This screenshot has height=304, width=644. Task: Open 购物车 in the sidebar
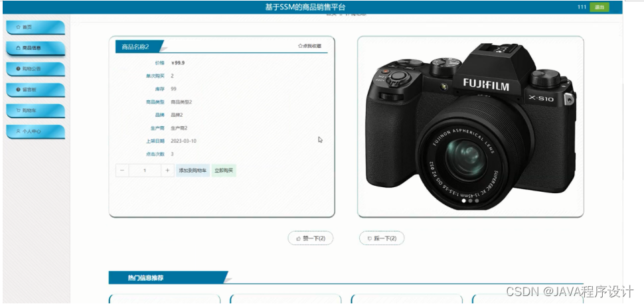click(x=35, y=110)
